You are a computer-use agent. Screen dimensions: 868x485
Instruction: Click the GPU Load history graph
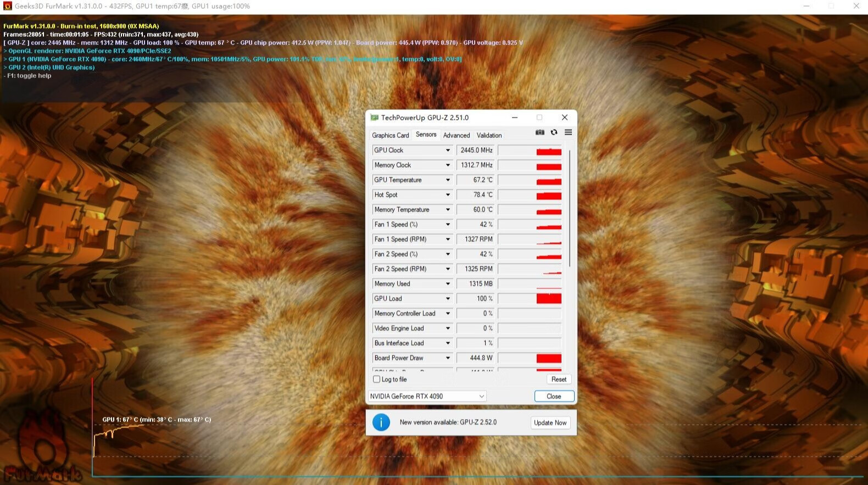pos(530,298)
